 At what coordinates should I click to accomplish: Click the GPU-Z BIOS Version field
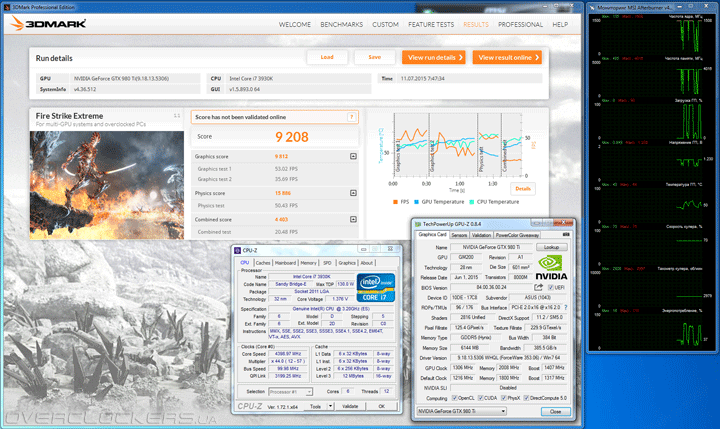click(491, 288)
